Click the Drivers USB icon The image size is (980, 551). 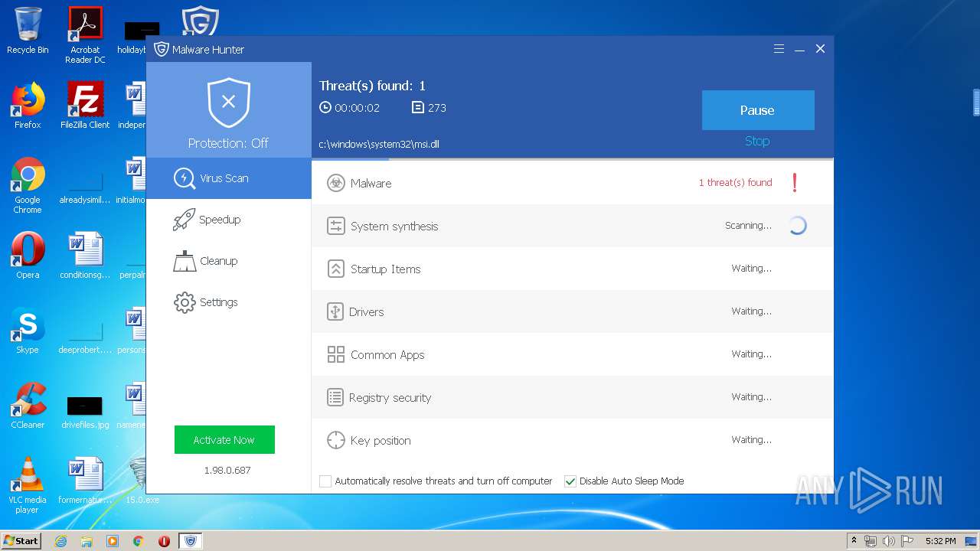(335, 311)
